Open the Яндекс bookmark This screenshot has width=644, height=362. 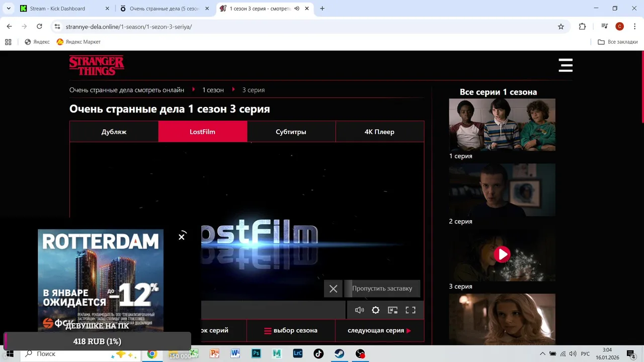pyautogui.click(x=37, y=42)
